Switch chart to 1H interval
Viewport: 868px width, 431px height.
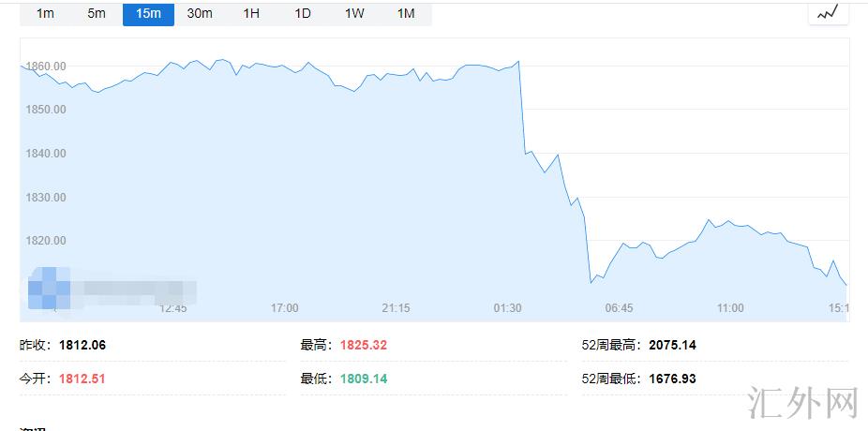coord(251,13)
